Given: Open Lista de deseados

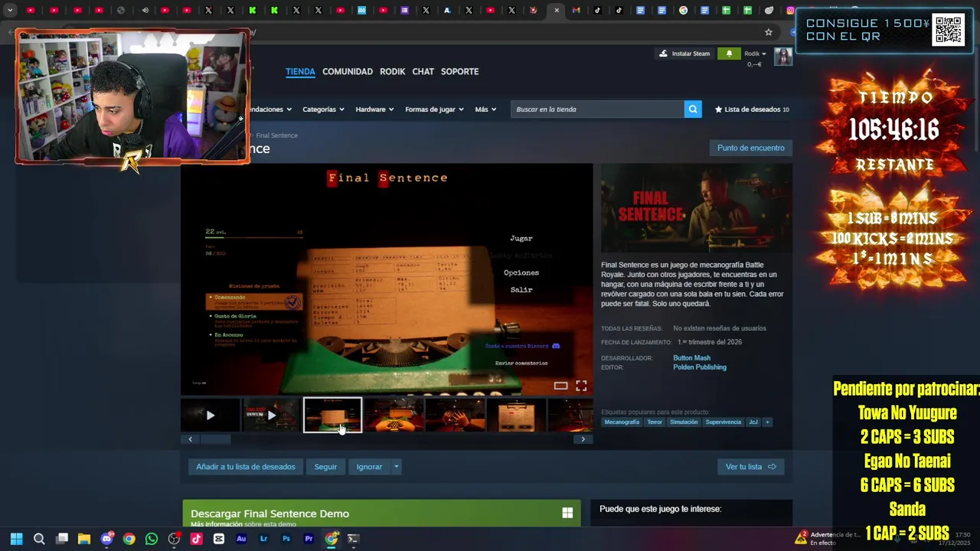Looking at the screenshot, I should 752,109.
